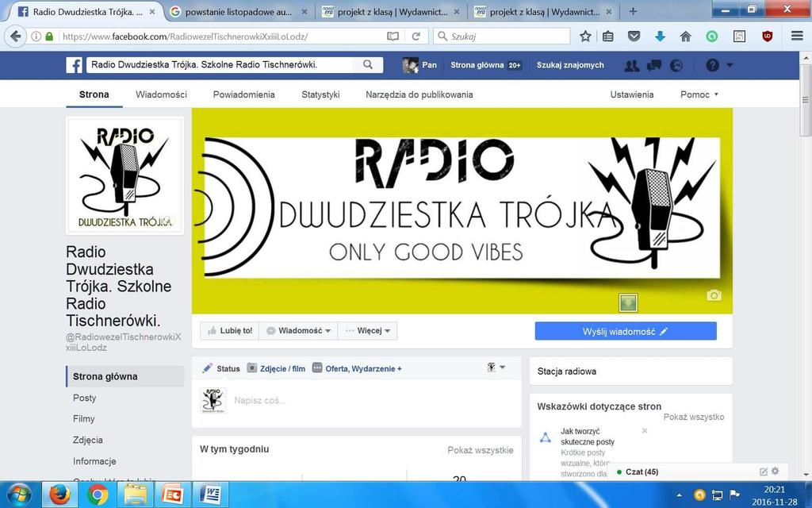Screen dimensions: 812x508
Task: Start new chat message compose icon
Action: click(764, 471)
